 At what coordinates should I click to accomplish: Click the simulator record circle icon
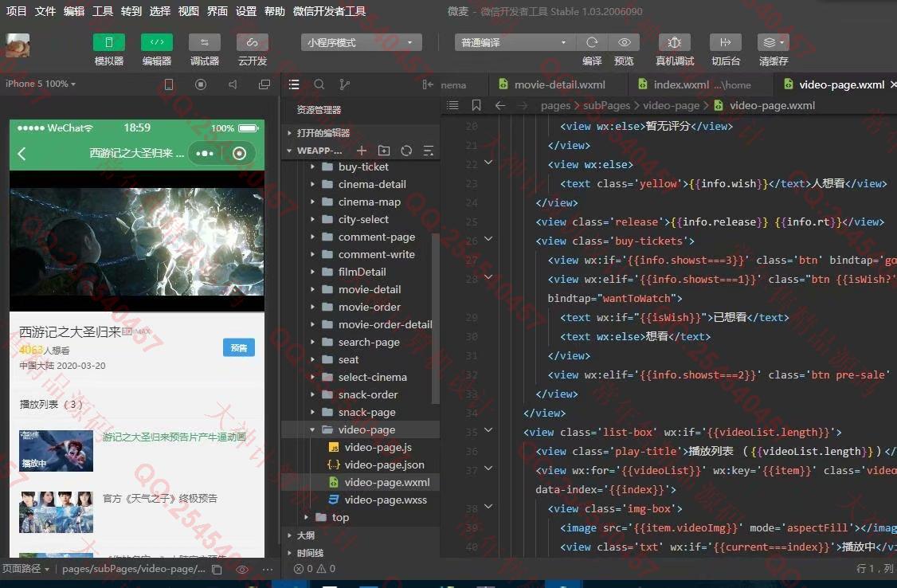200,84
